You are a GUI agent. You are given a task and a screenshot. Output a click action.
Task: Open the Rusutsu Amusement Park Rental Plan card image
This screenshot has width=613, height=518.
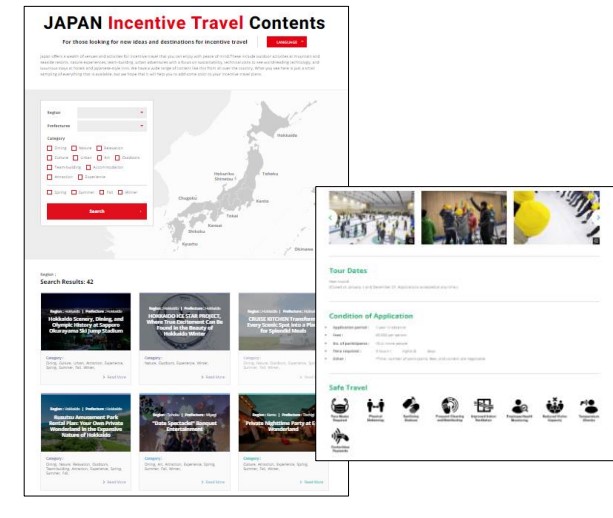click(x=86, y=423)
